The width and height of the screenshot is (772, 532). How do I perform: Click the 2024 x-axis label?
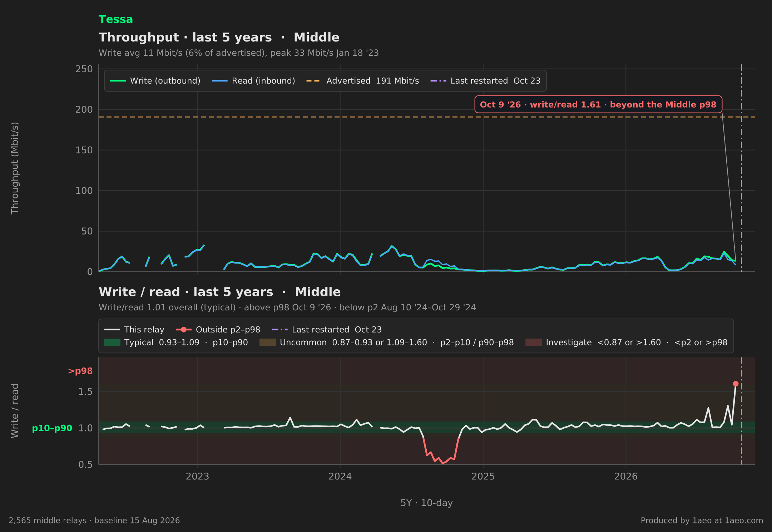340,476
